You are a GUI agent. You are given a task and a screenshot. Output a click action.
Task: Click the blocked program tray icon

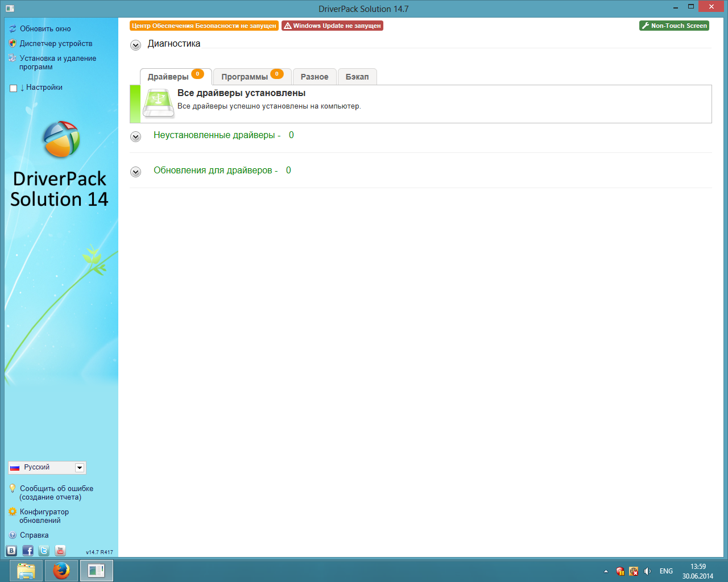point(634,571)
